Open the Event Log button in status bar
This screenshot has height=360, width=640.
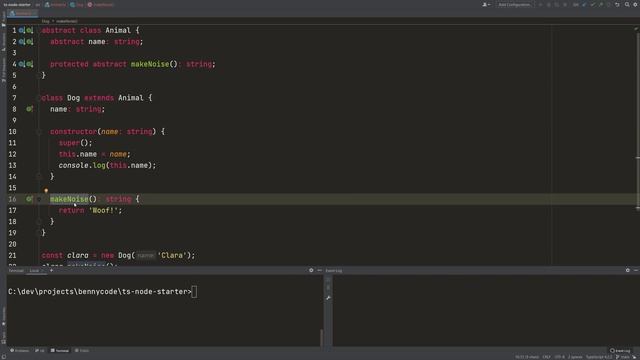(620, 351)
